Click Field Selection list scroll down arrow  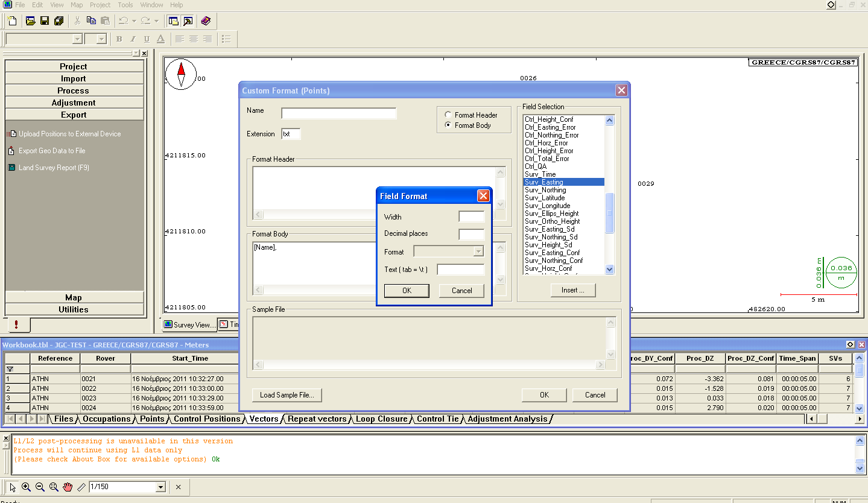(x=609, y=270)
